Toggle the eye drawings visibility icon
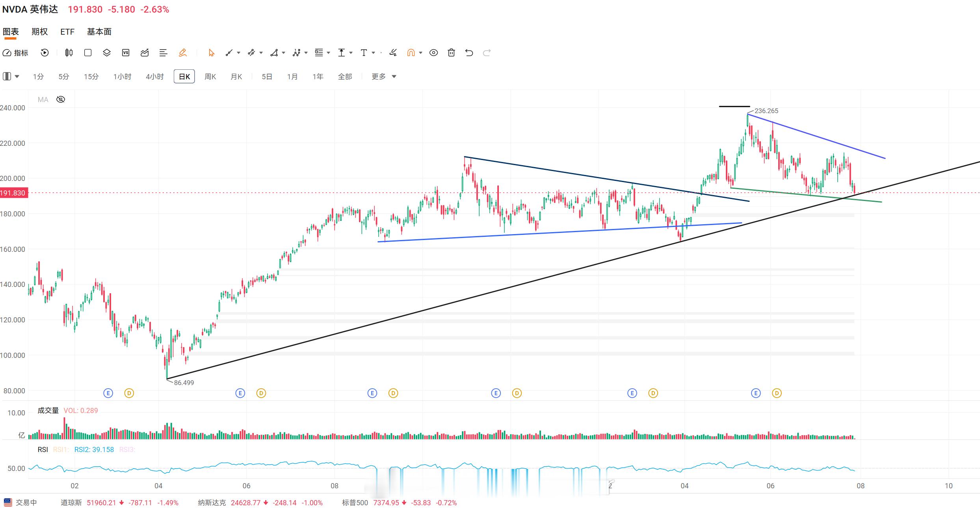The image size is (980, 508). tap(433, 53)
